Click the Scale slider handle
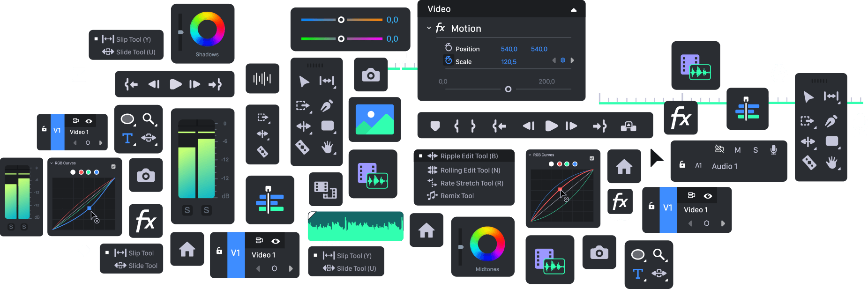Viewport: 868px width, 289px height. click(x=508, y=89)
